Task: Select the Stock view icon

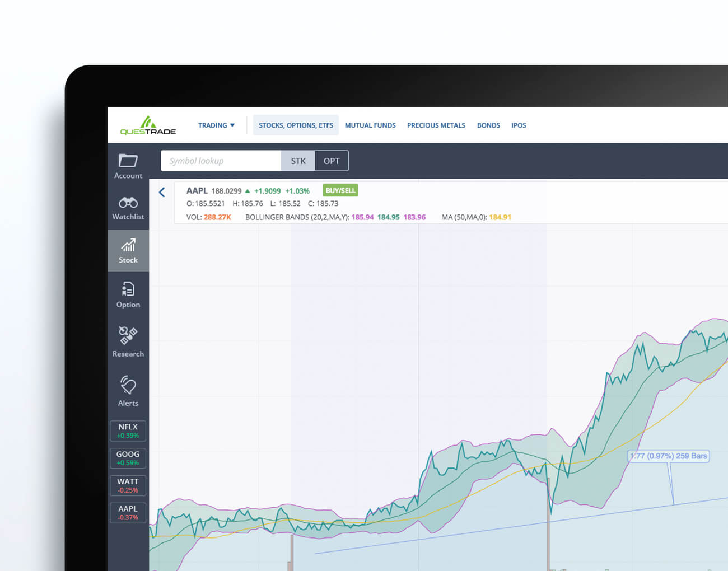Action: (128, 250)
